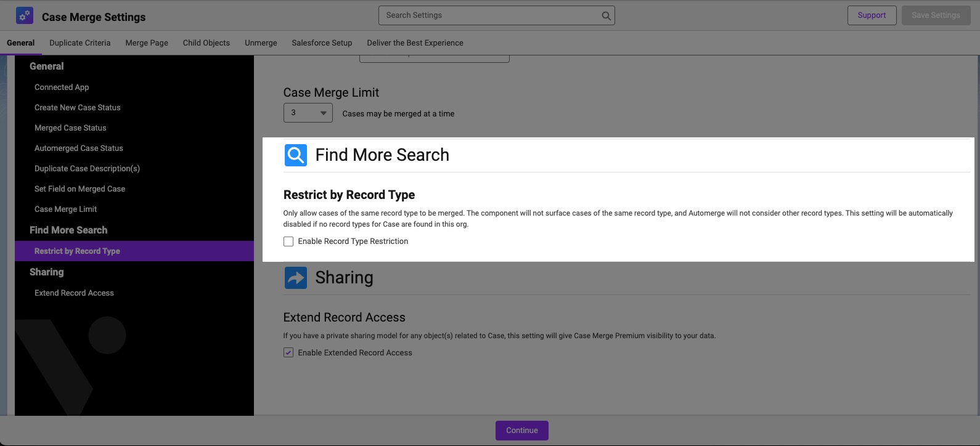
Task: Click the Save Settings button
Action: tap(936, 15)
